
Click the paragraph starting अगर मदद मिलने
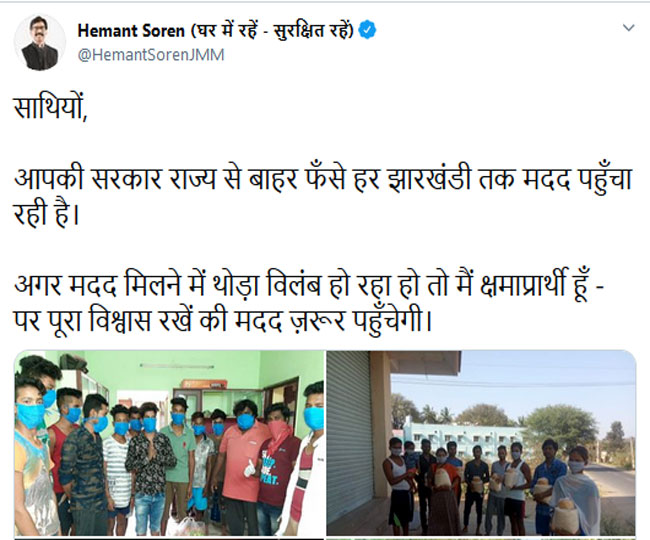pyautogui.click(x=309, y=303)
